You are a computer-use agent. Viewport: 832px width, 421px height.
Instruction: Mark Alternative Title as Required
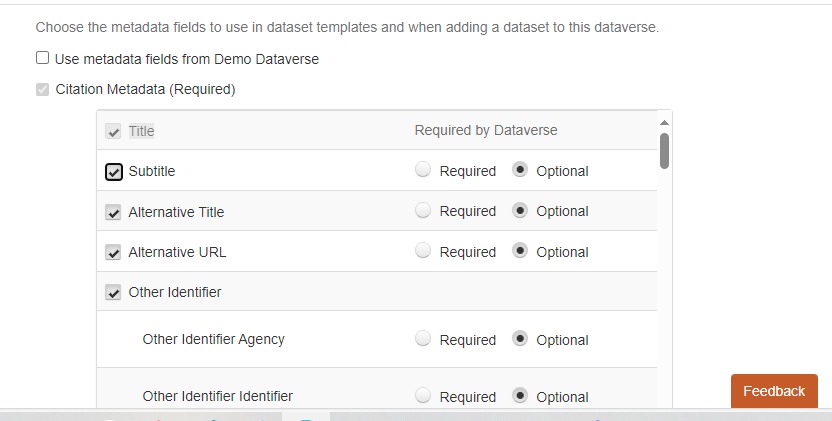(423, 211)
